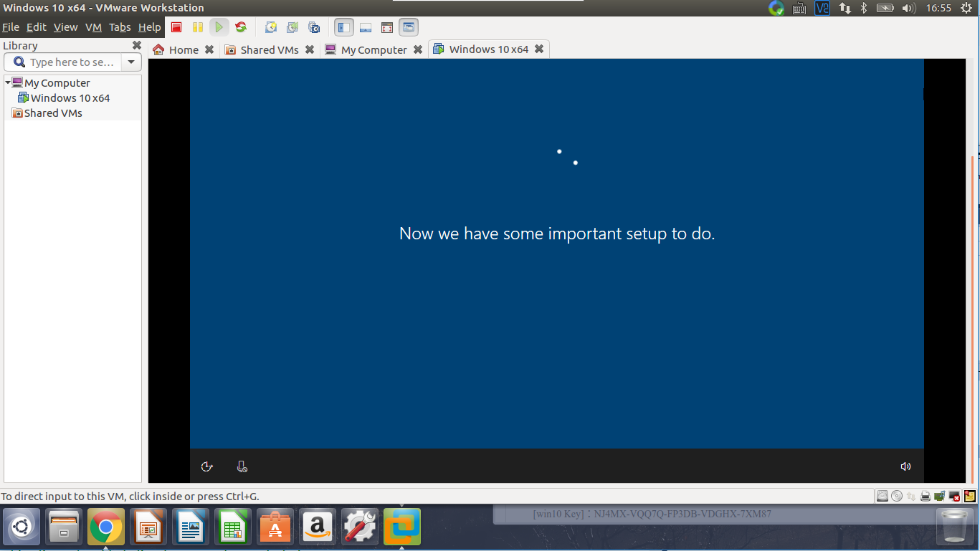Toggle the Library sidebar view button
This screenshot has width=980, height=551.
(344, 28)
